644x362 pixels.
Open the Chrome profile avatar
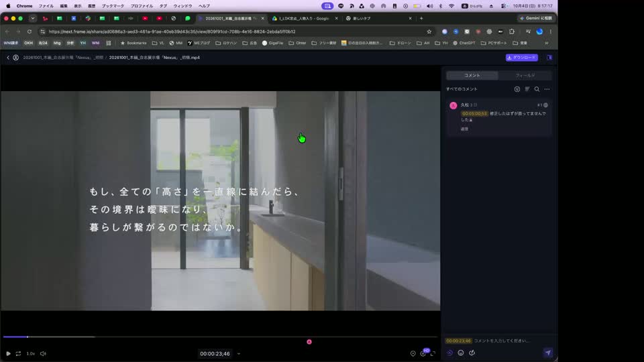(x=539, y=32)
